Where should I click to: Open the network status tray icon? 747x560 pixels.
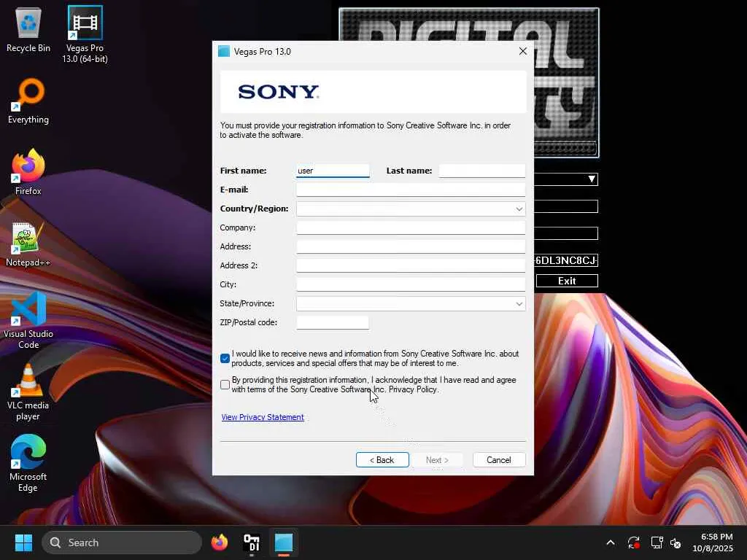pos(657,542)
